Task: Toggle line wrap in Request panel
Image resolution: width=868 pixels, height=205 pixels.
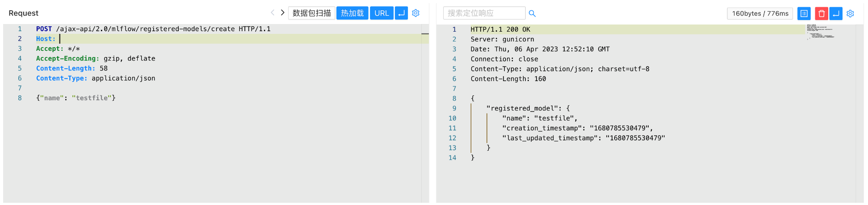Action: (402, 13)
